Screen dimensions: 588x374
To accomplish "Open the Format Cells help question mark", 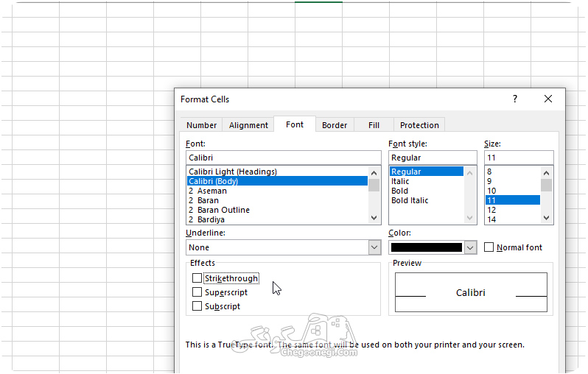I will 515,99.
